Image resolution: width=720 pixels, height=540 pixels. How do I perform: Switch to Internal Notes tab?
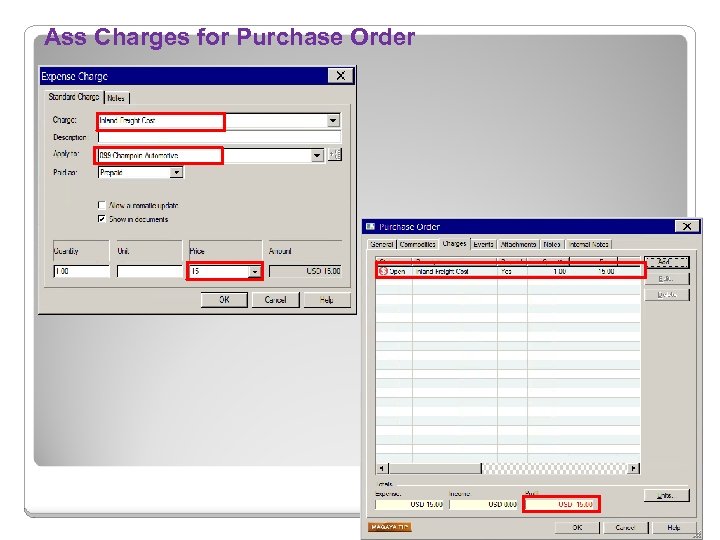click(x=589, y=244)
